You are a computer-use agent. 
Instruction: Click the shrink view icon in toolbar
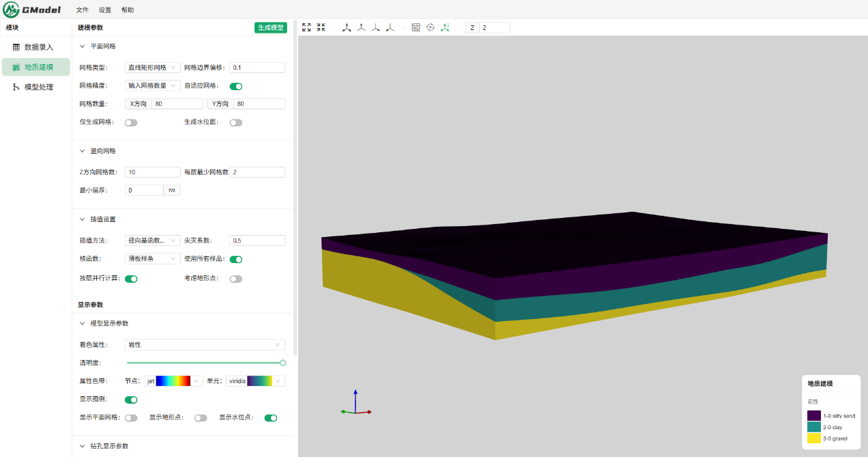[x=321, y=27]
